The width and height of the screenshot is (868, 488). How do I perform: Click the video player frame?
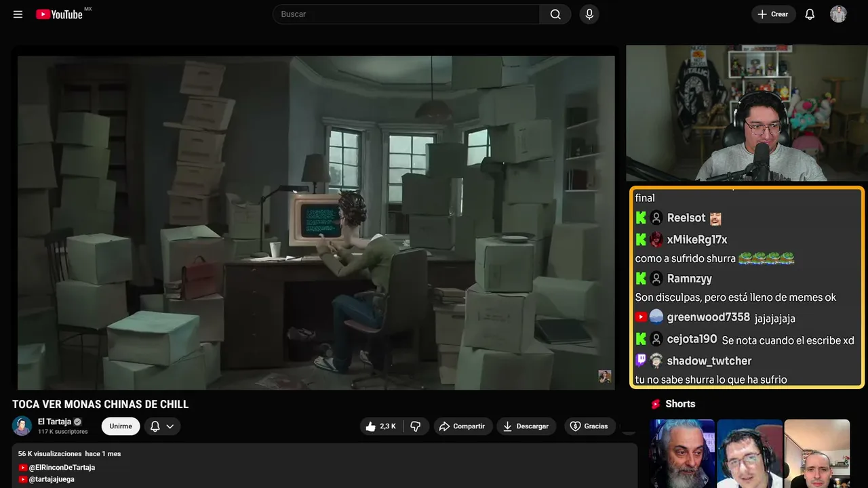(316, 222)
